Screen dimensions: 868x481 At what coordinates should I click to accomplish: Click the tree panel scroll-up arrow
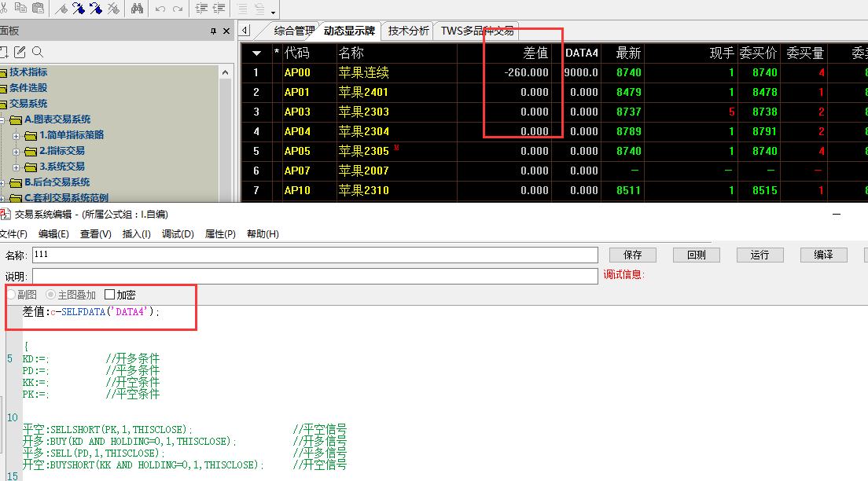point(226,72)
